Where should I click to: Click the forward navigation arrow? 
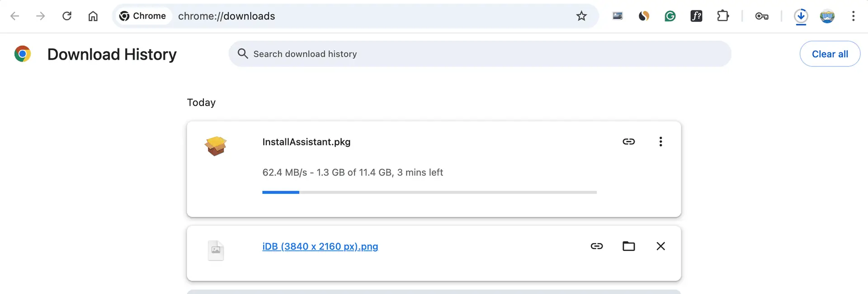[x=41, y=16]
